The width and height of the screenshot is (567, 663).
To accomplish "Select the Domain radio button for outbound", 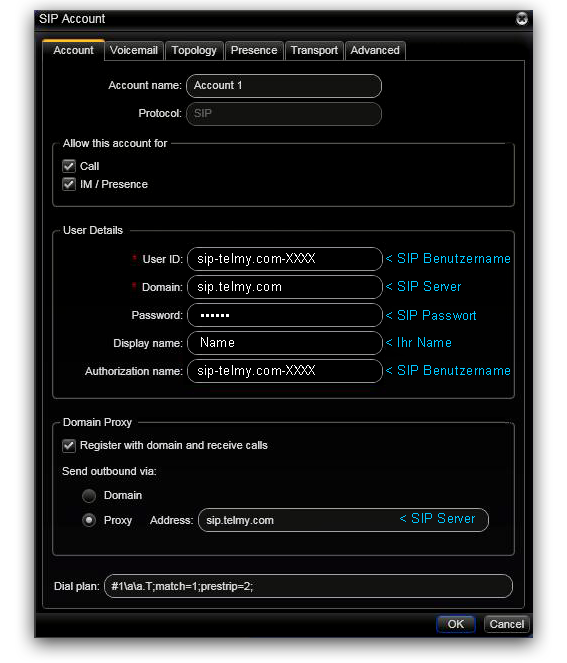I will (x=89, y=496).
